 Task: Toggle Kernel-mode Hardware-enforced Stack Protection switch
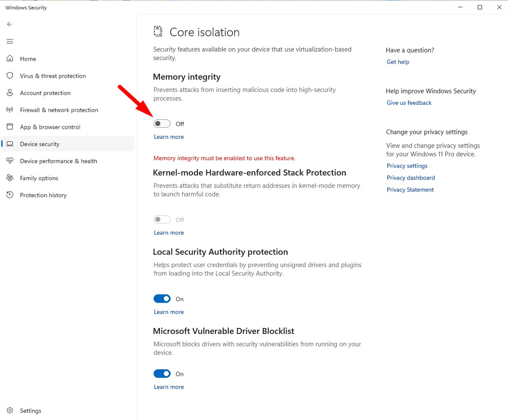[162, 219]
